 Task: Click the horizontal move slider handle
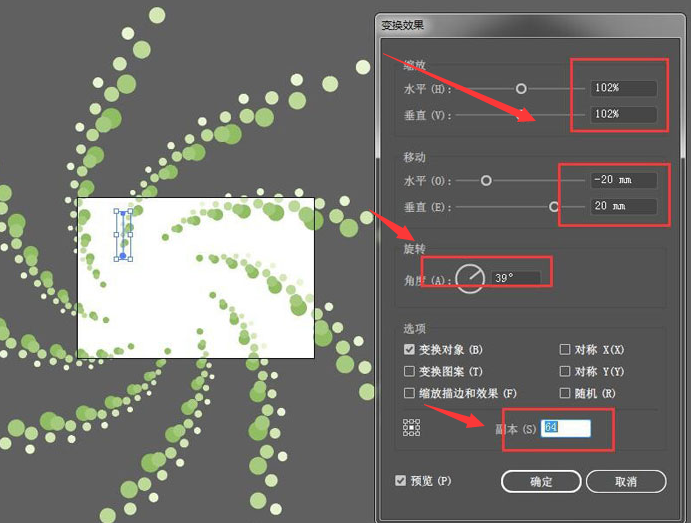tap(486, 180)
